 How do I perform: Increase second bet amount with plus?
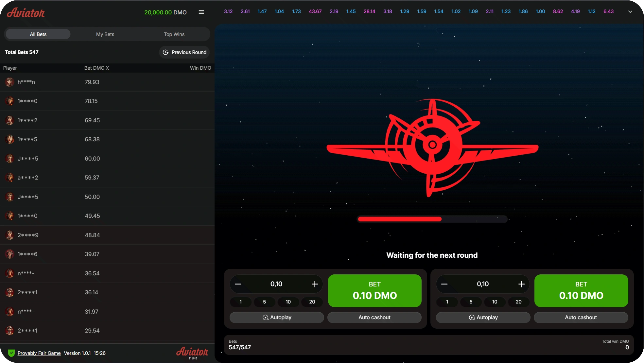521,284
